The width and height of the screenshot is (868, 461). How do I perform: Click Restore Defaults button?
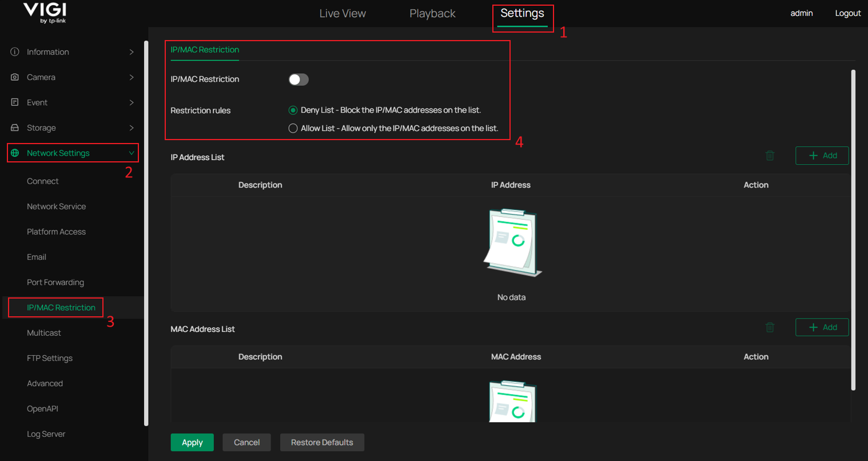click(x=322, y=442)
